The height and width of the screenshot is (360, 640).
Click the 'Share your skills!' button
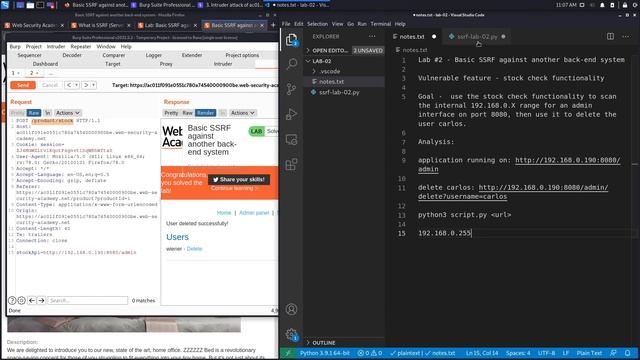239,179
